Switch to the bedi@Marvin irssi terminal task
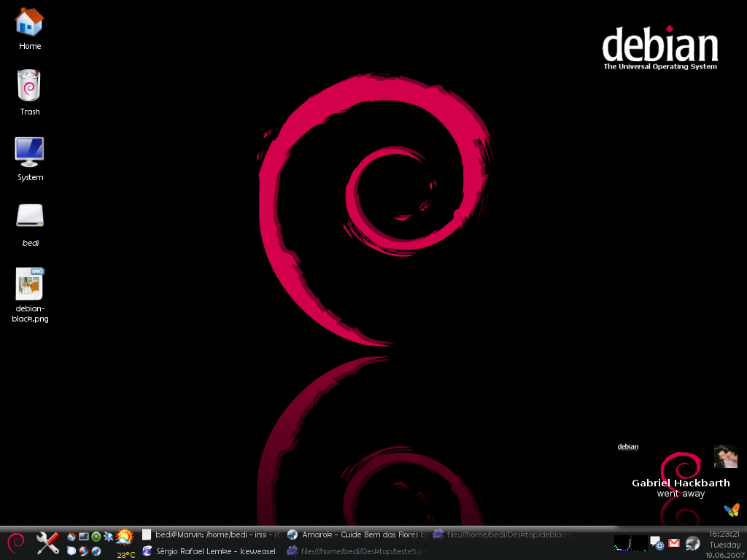747x560 pixels. (212, 534)
